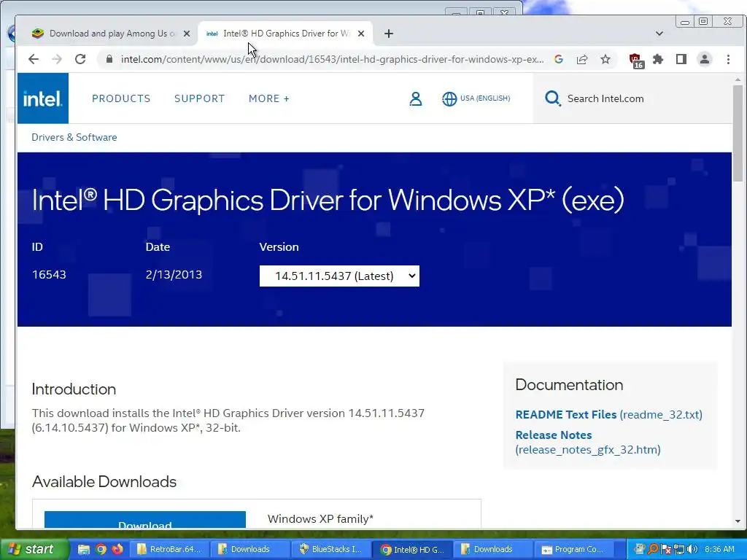
Task: Share this page using the share icon
Action: pos(581,59)
